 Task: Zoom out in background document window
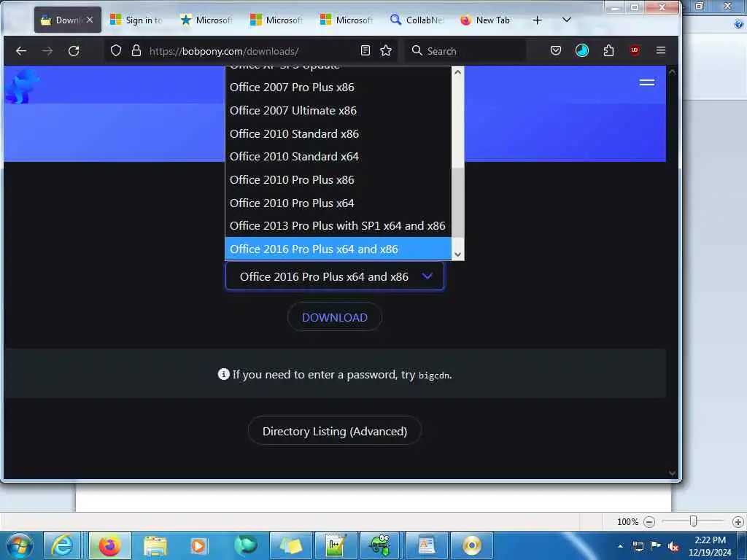click(649, 522)
